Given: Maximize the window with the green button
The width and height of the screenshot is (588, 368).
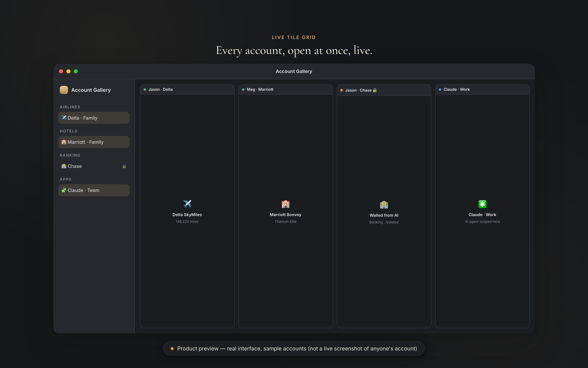Looking at the screenshot, I should [x=76, y=71].
